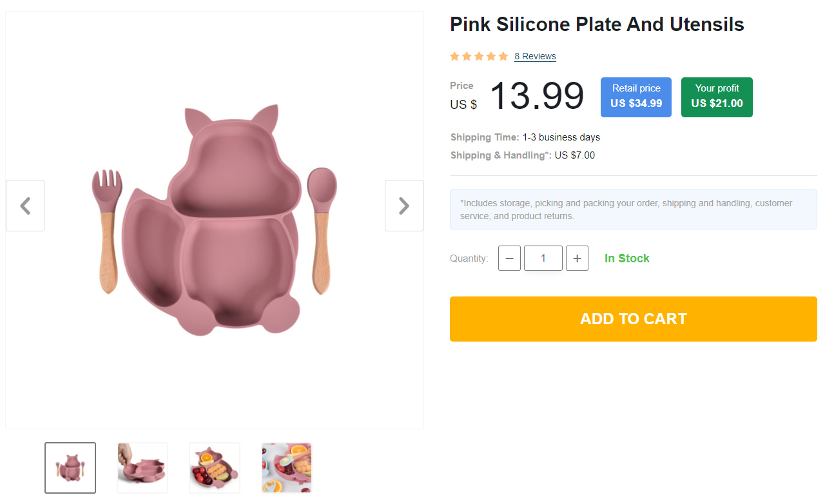The height and width of the screenshot is (504, 825).
Task: Click the blue Retail price US $34.99 badge
Action: [636, 97]
